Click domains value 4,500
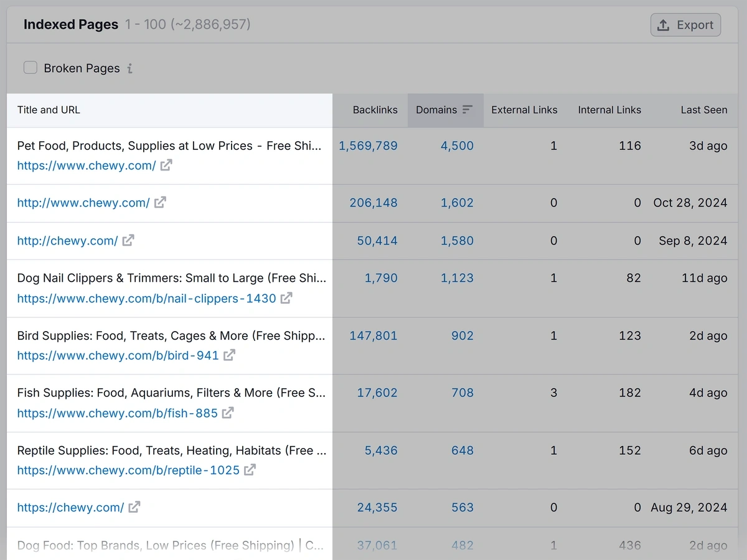747x560 pixels. point(457,146)
